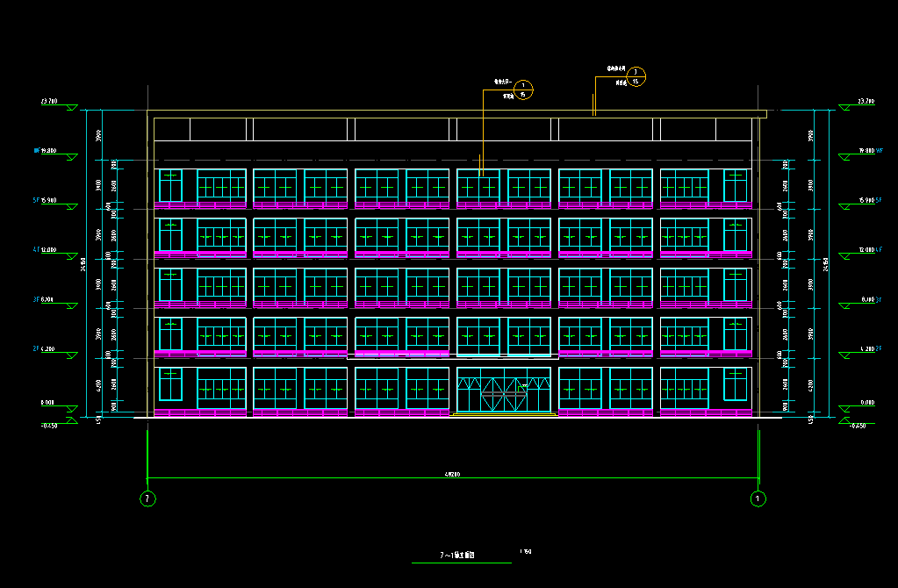Select the left 23.700 elevation marker triangle

click(72, 107)
